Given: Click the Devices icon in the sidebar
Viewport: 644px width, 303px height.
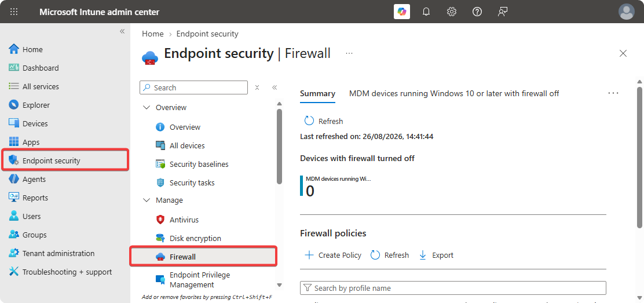Looking at the screenshot, I should coord(14,123).
